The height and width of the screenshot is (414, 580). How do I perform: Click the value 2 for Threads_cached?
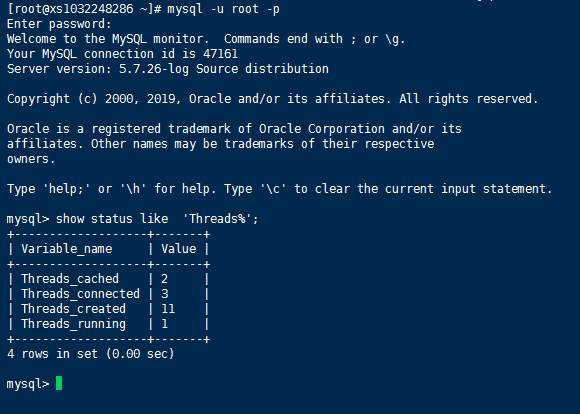(165, 279)
